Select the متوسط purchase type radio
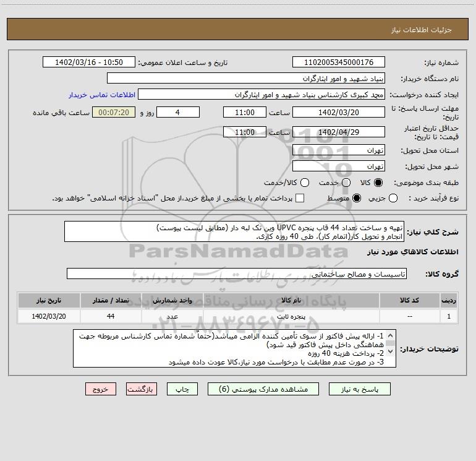Image resolution: width=476 pixels, height=461 pixels. pyautogui.click(x=357, y=198)
